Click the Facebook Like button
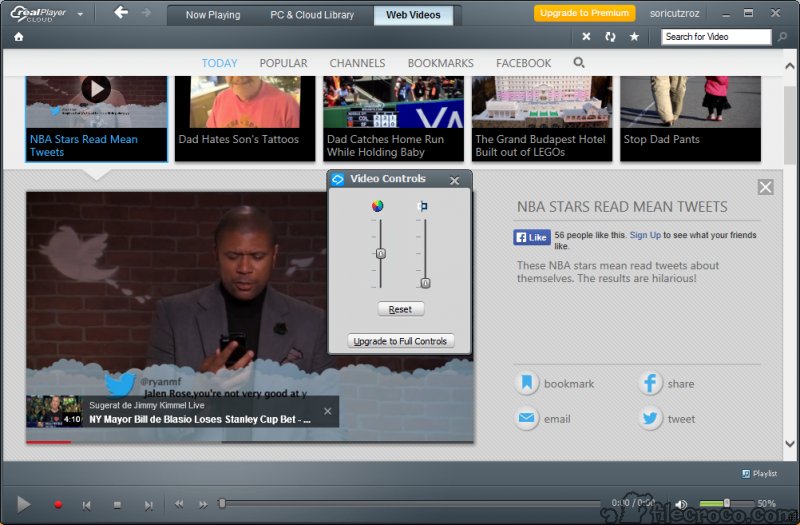The image size is (800, 525). tap(532, 237)
